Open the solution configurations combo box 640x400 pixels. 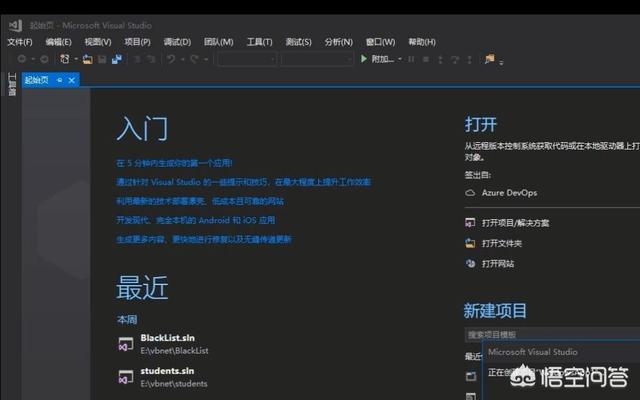[x=247, y=59]
